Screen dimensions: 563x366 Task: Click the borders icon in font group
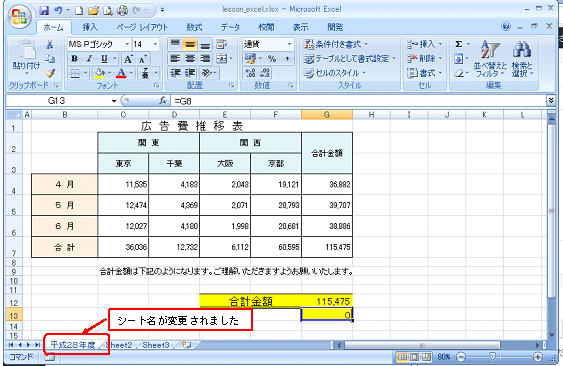coord(75,73)
